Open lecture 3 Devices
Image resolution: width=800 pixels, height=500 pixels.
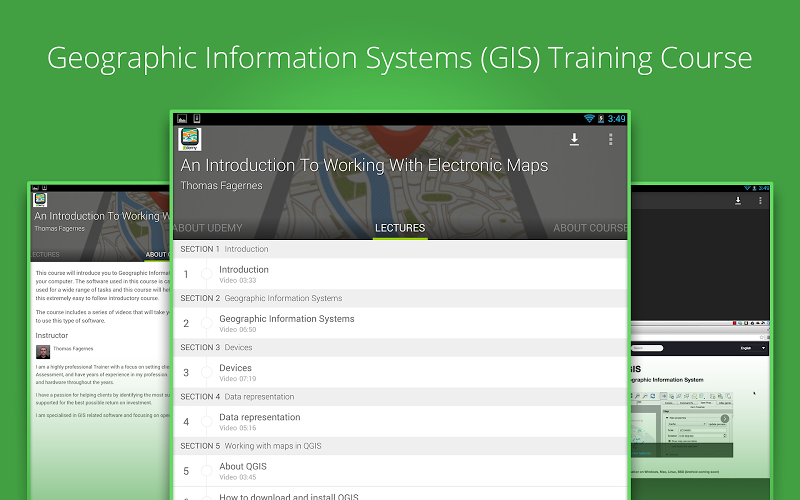tap(400, 372)
